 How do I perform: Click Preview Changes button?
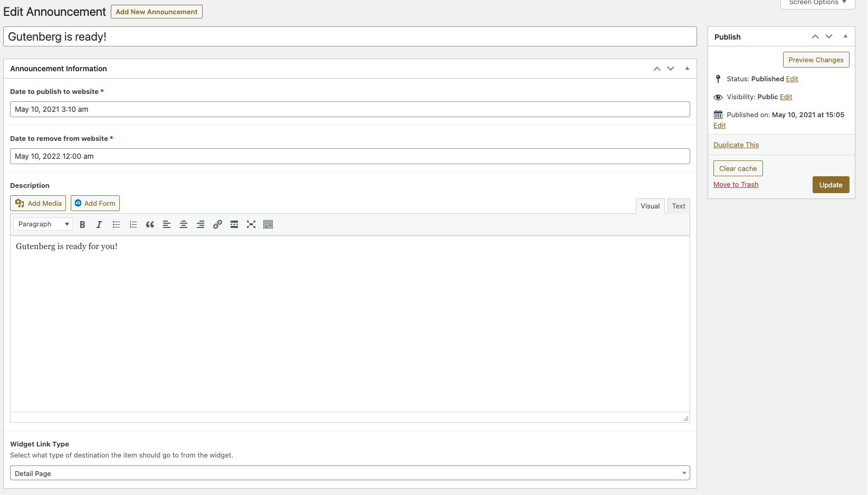pyautogui.click(x=816, y=60)
